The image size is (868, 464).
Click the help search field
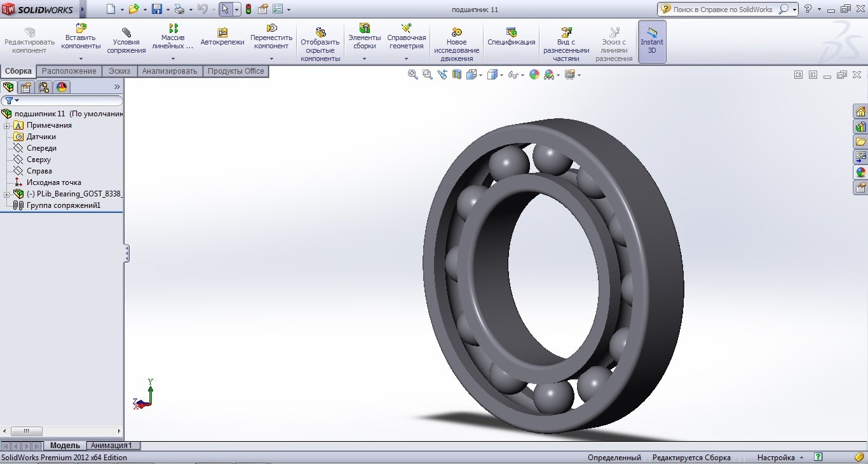pyautogui.click(x=723, y=9)
